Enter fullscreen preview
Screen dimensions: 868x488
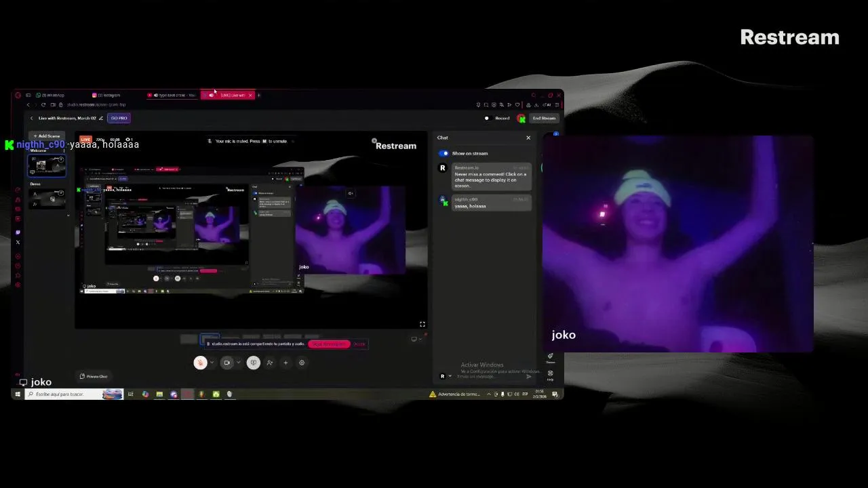422,324
